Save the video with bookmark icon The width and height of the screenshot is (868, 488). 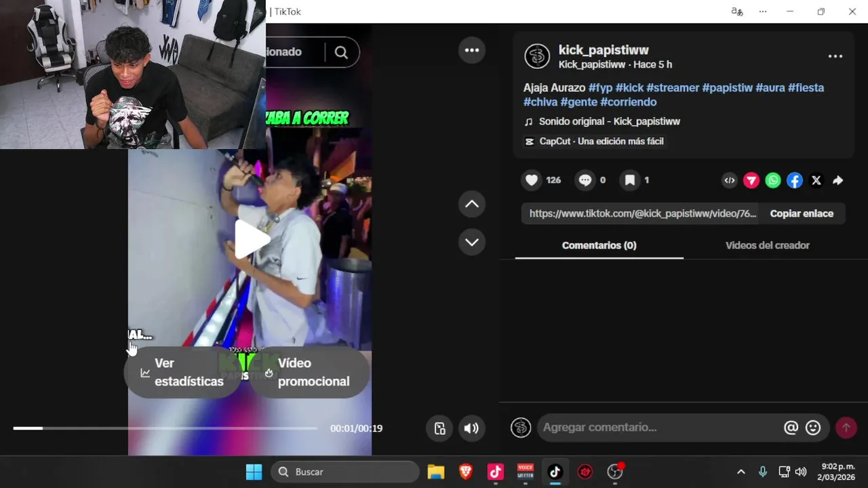(x=630, y=180)
